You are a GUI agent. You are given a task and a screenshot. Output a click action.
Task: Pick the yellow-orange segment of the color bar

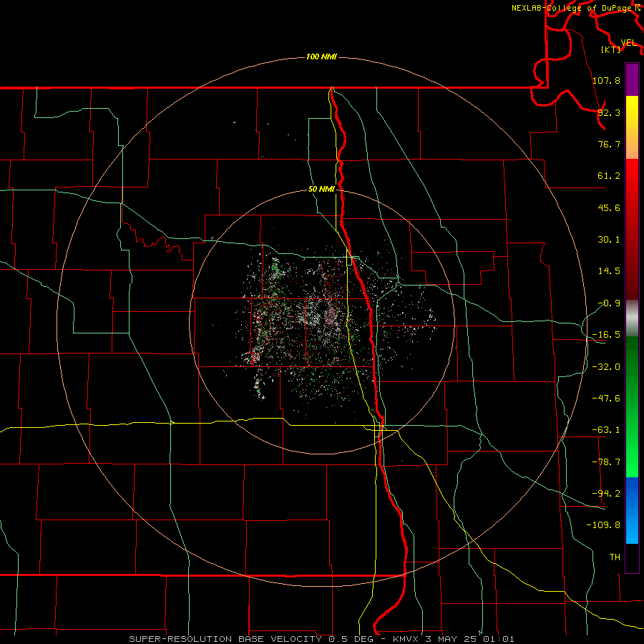coord(632,127)
